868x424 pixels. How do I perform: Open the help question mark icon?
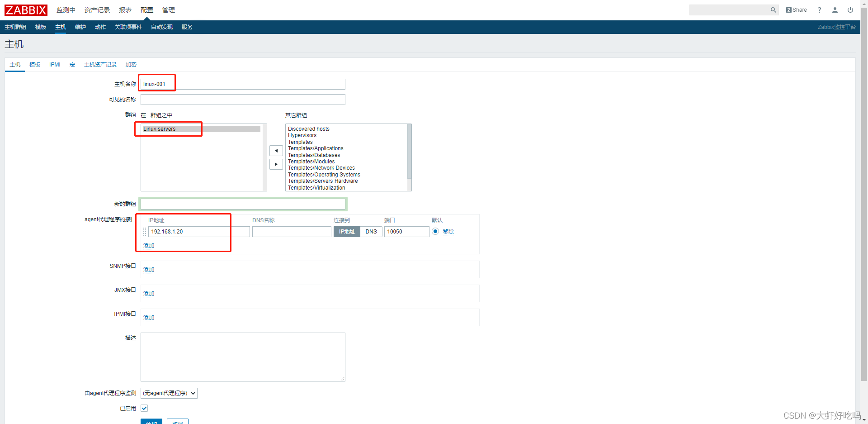819,10
